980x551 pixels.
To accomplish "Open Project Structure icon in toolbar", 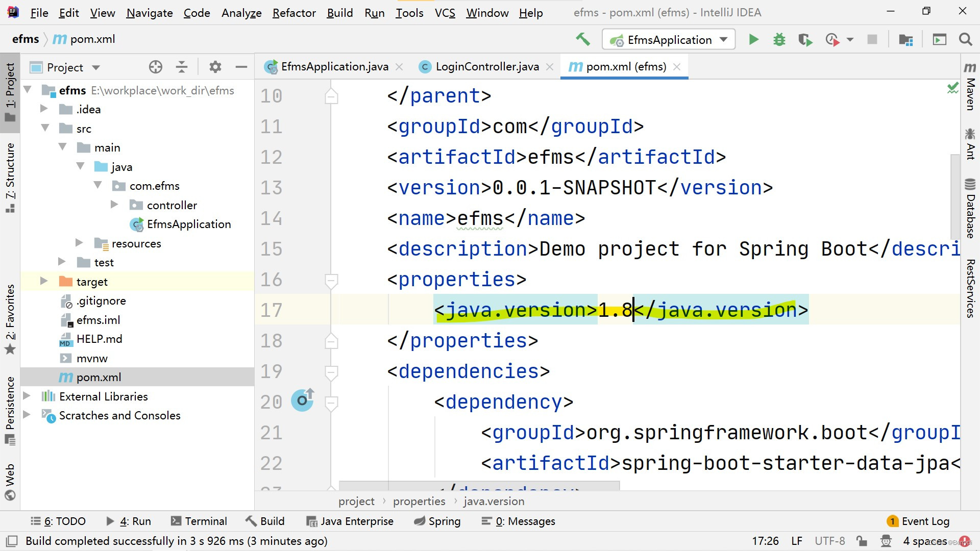I will (906, 40).
